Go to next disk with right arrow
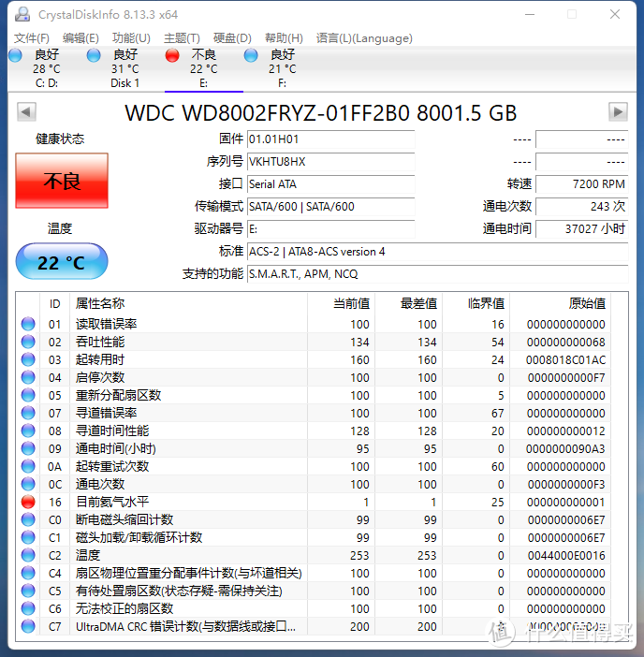644x657 pixels. coord(618,112)
